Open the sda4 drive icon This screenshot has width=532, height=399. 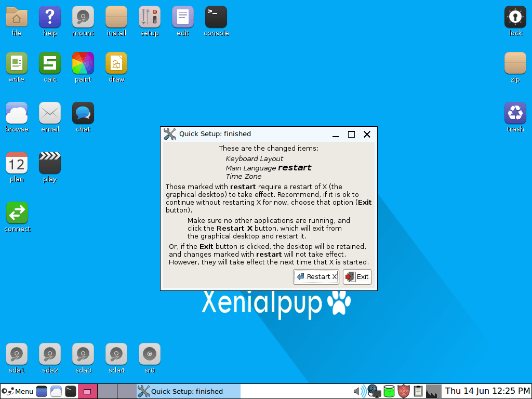(x=116, y=354)
